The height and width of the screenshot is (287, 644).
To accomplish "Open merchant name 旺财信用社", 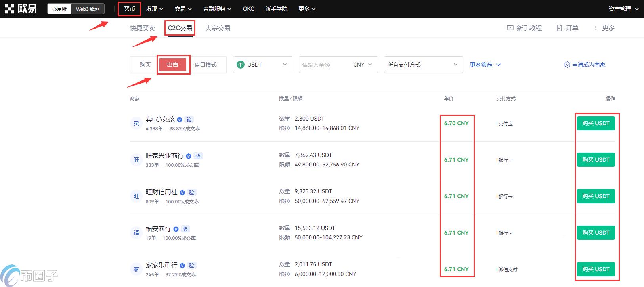I will 161,192.
